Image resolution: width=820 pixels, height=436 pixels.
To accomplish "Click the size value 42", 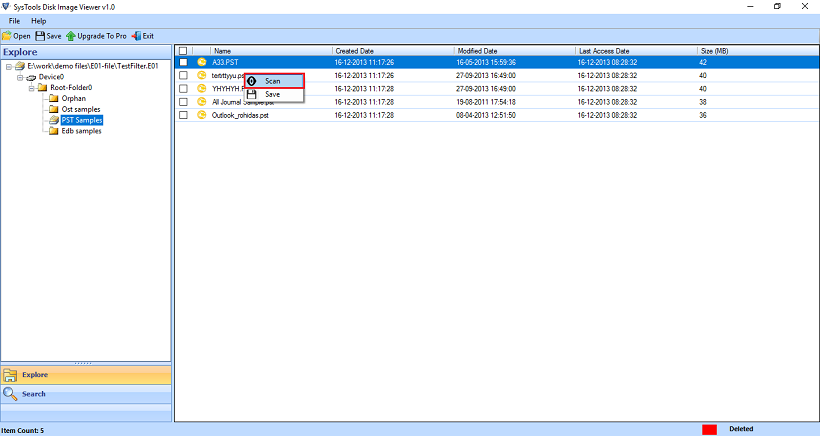I will tap(703, 62).
